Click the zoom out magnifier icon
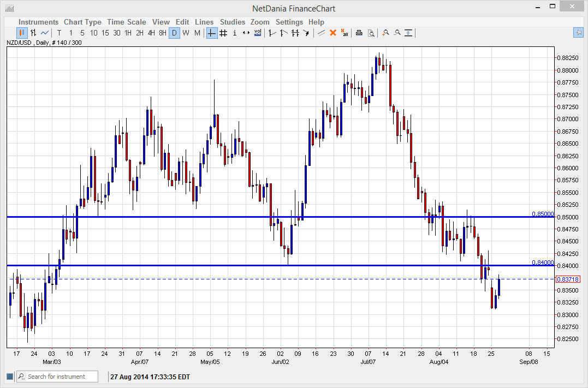The width and height of the screenshot is (588, 388). pos(397,33)
